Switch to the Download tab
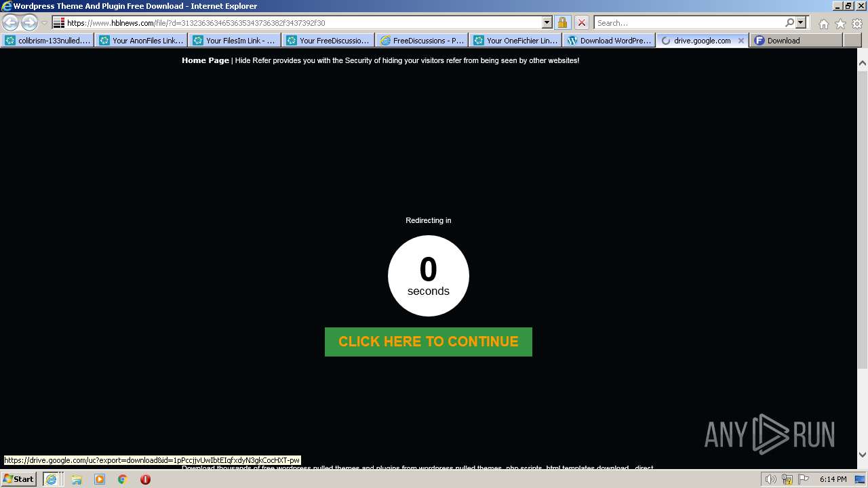868x488 pixels. [796, 41]
